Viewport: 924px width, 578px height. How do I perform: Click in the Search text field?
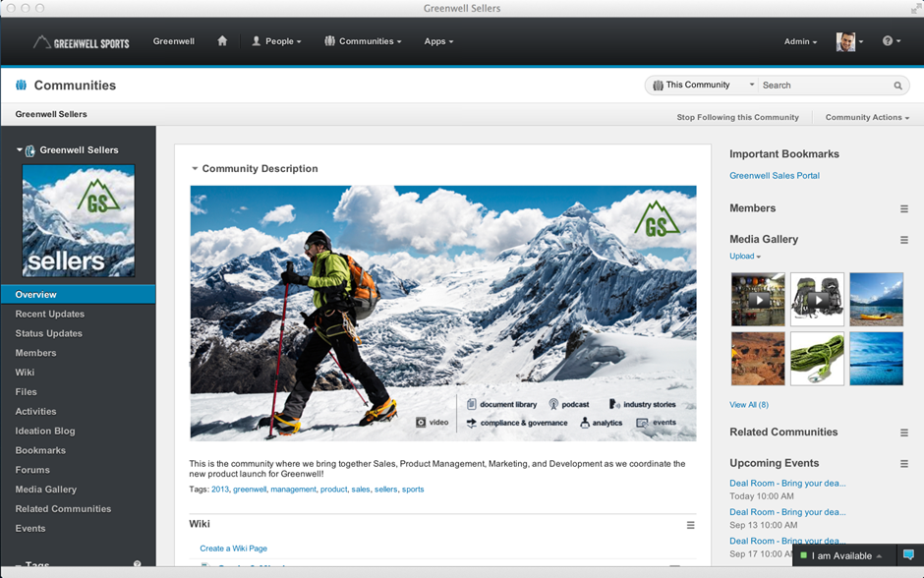coord(824,86)
